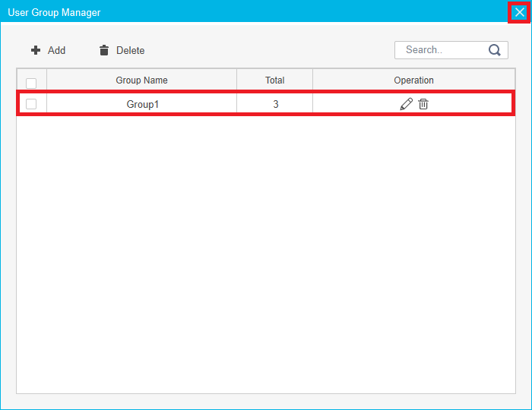Check the checkbox for Group1 row
Viewport: 532px width, 410px height.
[x=31, y=104]
